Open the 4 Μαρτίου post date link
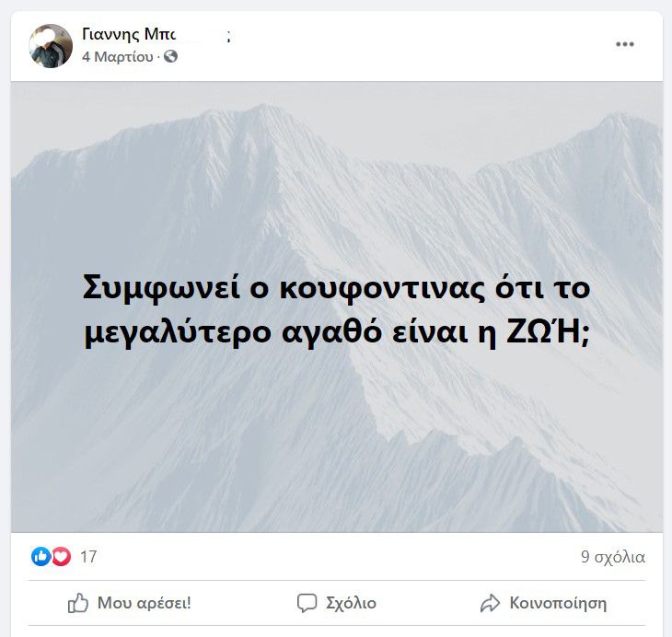Screen dimensions: 672x637 (x=118, y=56)
